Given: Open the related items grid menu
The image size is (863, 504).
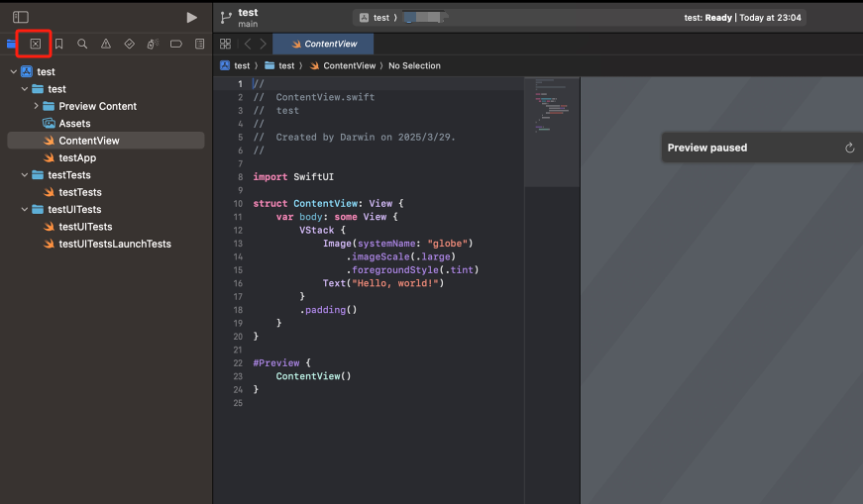Looking at the screenshot, I should click(x=225, y=44).
